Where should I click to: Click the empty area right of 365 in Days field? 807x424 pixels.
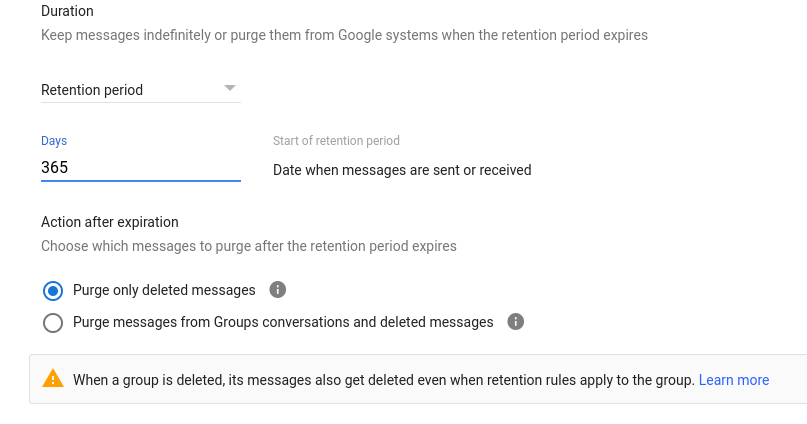point(154,168)
